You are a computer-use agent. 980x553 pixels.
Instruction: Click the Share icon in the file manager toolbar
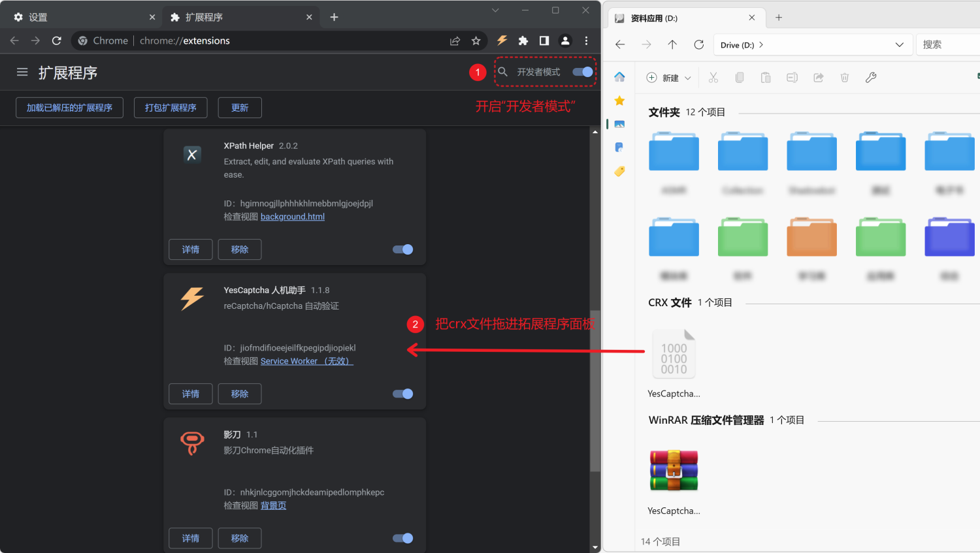click(x=819, y=78)
